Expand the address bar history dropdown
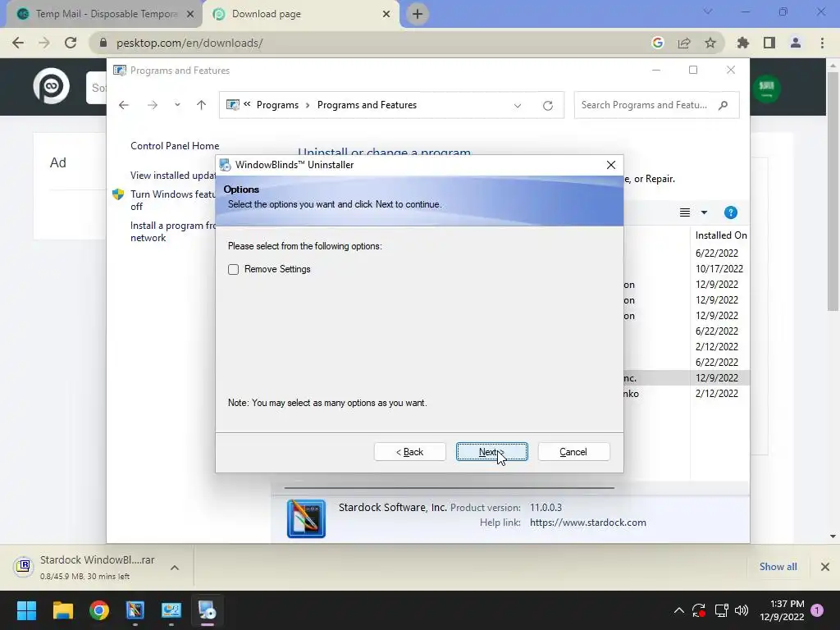840x630 pixels. pos(518,106)
